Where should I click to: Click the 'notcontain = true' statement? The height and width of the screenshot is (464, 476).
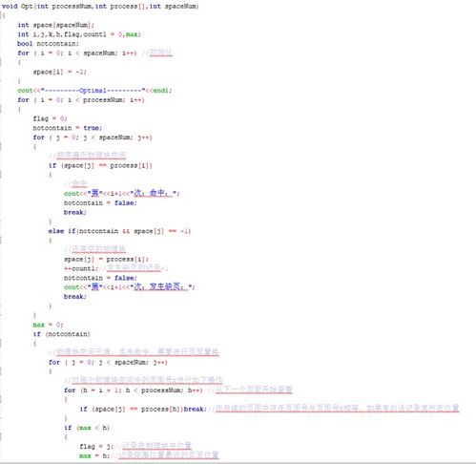coord(67,128)
